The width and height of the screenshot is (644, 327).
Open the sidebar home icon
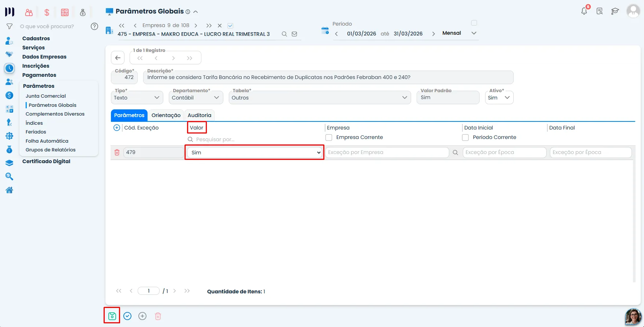tap(10, 190)
